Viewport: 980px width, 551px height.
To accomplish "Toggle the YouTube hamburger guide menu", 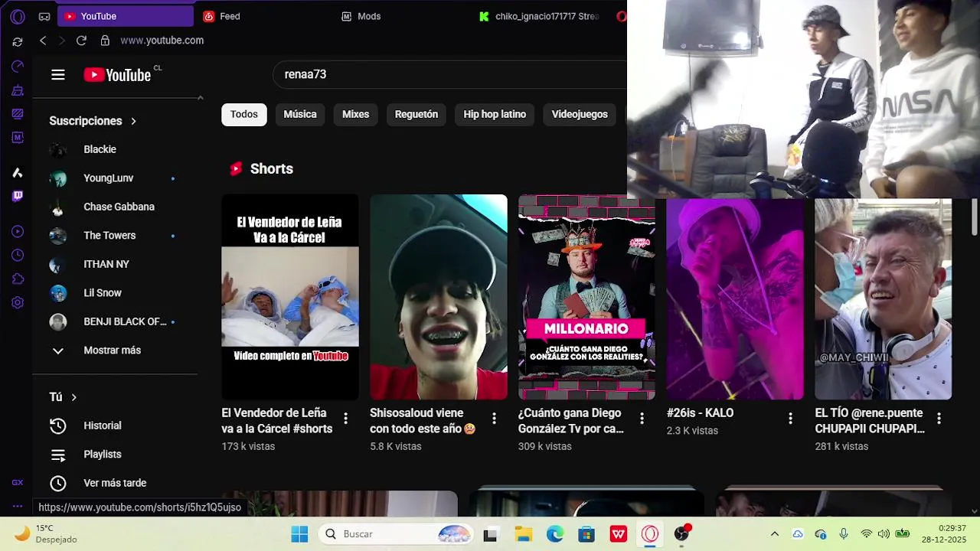I will coord(58,75).
